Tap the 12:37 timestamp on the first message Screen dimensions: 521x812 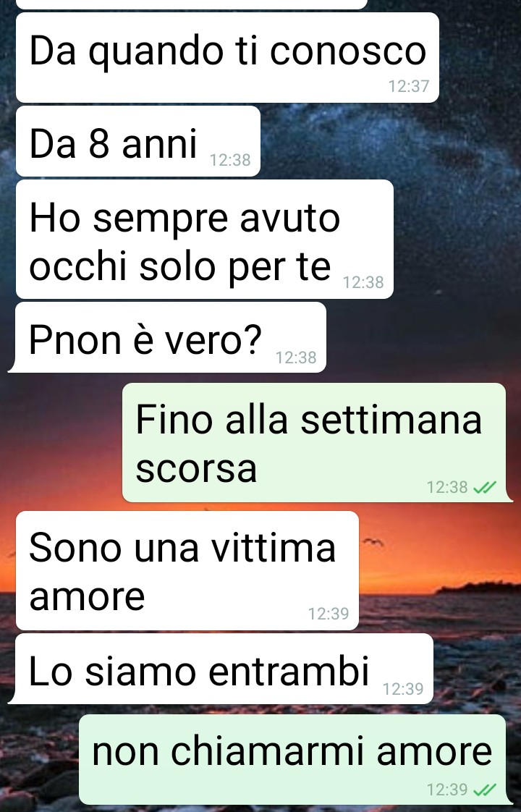(409, 86)
